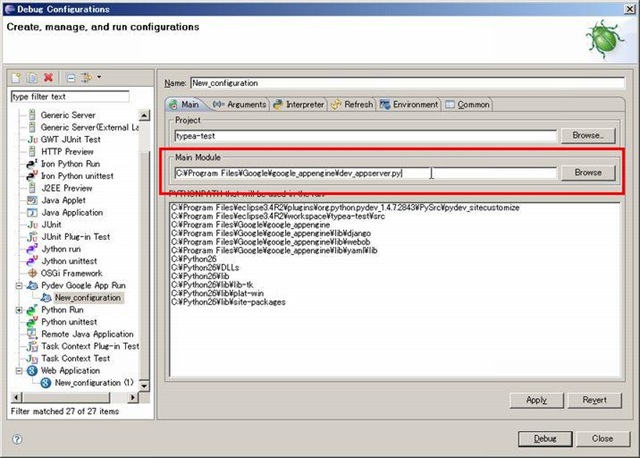Collapse all configurations in the tree

(69, 77)
